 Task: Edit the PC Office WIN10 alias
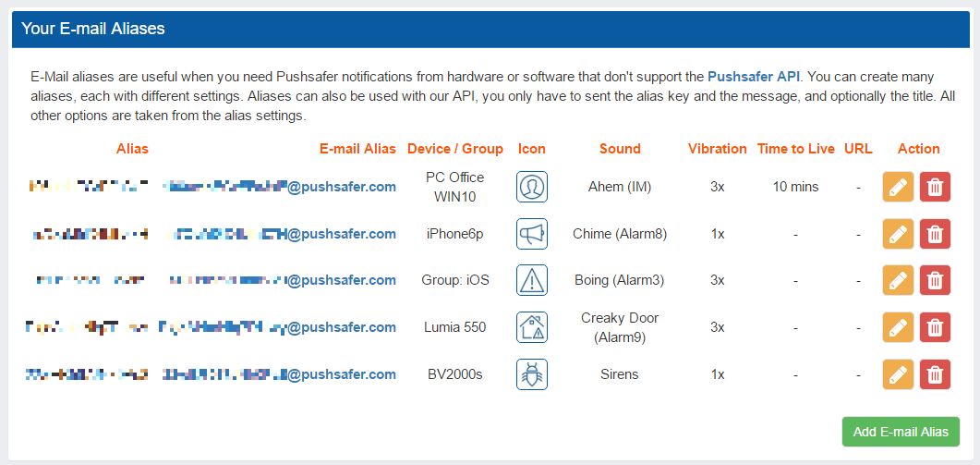(x=898, y=187)
